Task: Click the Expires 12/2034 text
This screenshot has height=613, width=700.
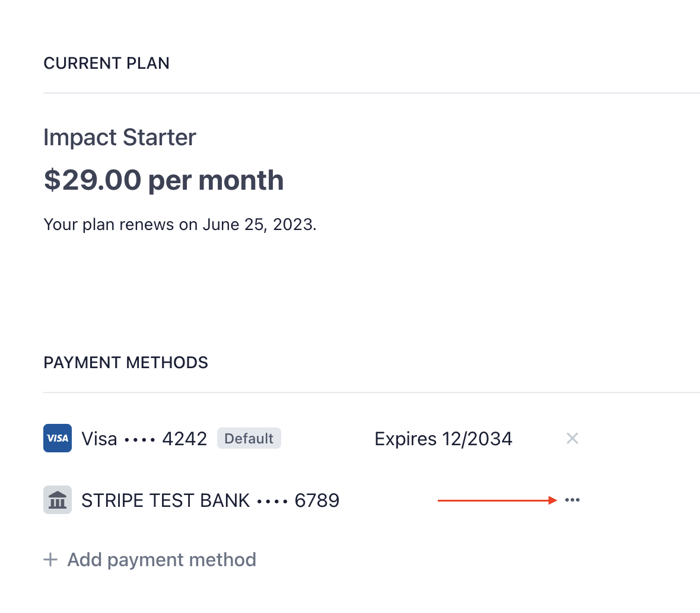Action: 443,439
